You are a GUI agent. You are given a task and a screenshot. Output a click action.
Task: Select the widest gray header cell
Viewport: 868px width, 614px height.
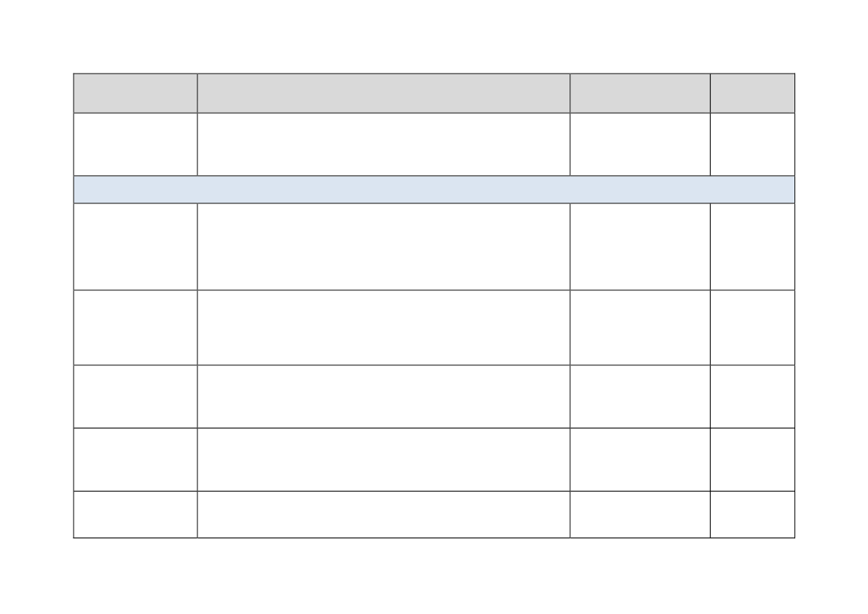[x=384, y=93]
